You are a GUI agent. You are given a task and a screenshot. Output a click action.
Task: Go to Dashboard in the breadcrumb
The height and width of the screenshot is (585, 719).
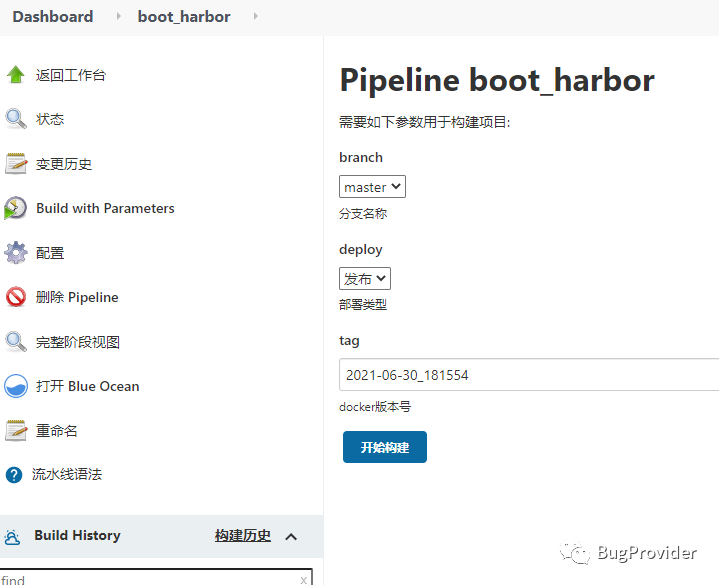[x=53, y=17]
